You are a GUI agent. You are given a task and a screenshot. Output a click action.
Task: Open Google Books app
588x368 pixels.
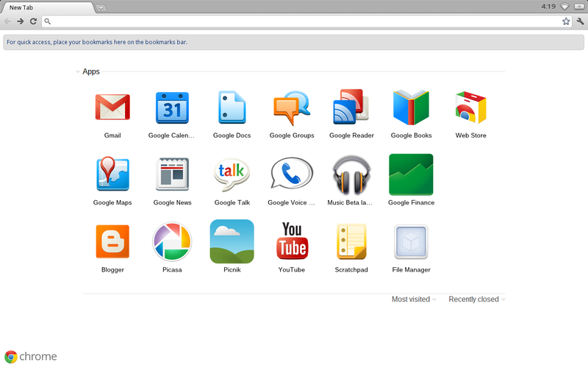tap(411, 107)
